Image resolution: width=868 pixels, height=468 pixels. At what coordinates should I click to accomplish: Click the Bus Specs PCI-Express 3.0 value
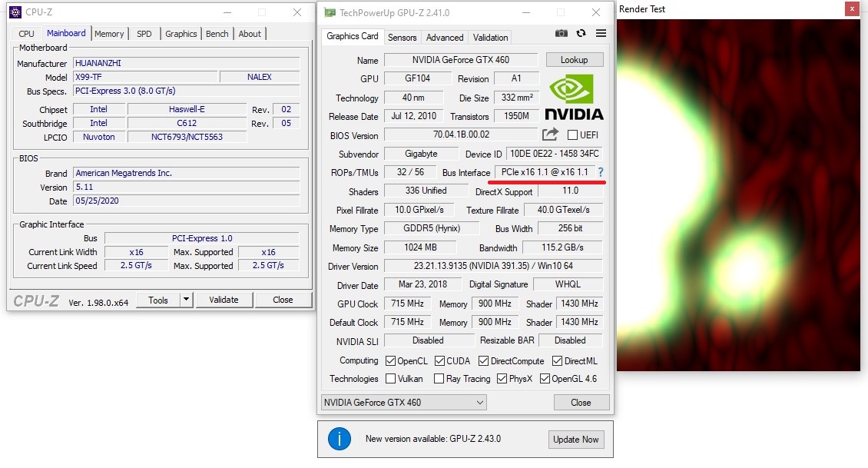186,91
